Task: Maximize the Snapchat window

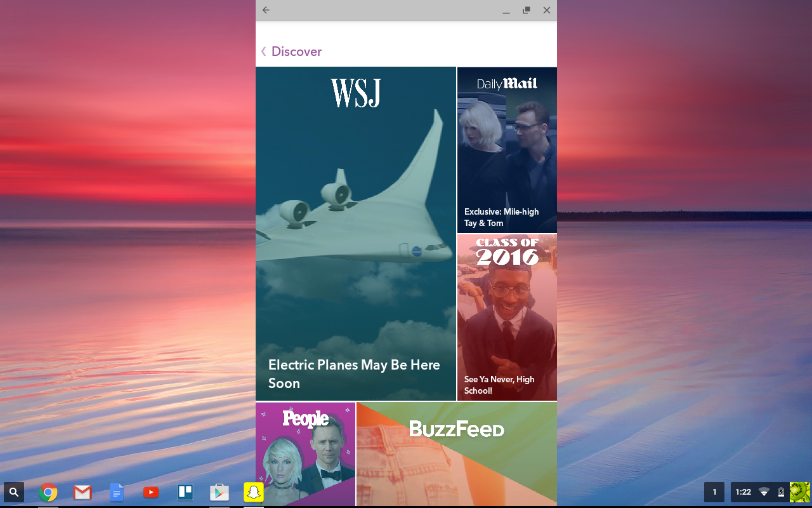Action: click(x=527, y=10)
